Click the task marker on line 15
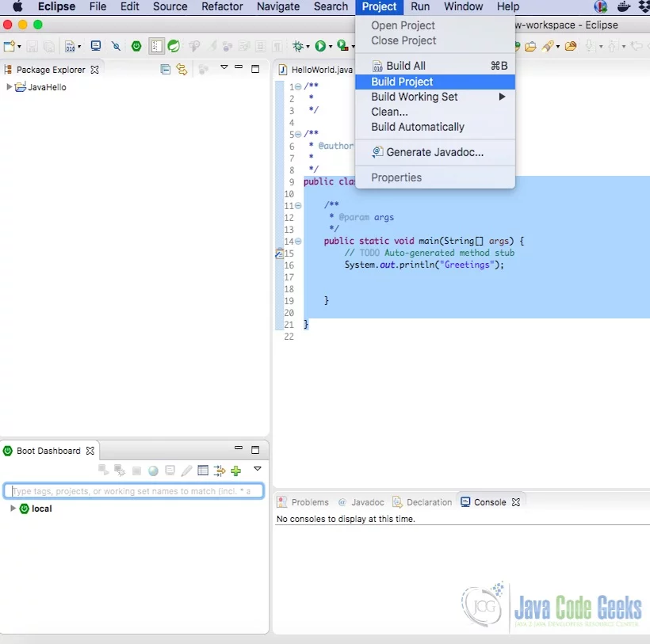Viewport: 650px width, 644px height. click(x=279, y=253)
